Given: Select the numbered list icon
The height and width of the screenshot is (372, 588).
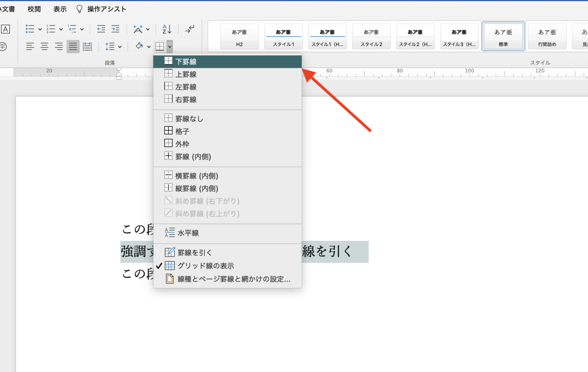Looking at the screenshot, I should pos(49,29).
